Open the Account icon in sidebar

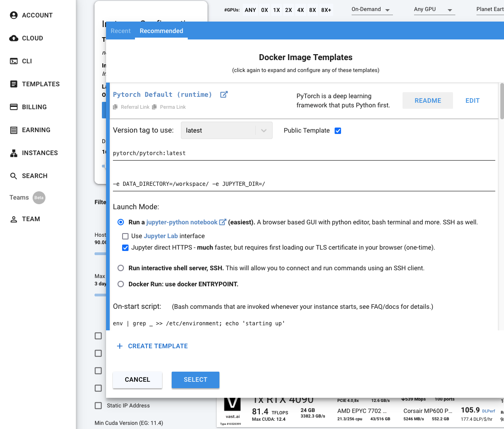pos(13,15)
